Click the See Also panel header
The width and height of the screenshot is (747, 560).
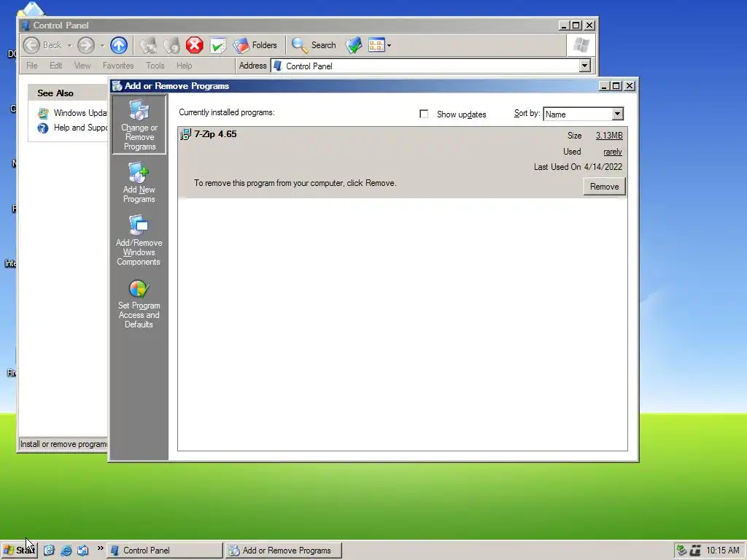(x=68, y=93)
